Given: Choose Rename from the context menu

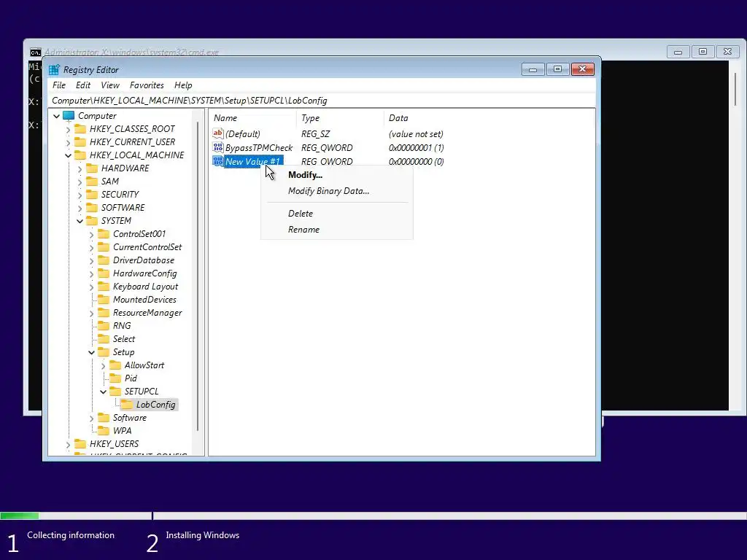Looking at the screenshot, I should pos(337,230).
